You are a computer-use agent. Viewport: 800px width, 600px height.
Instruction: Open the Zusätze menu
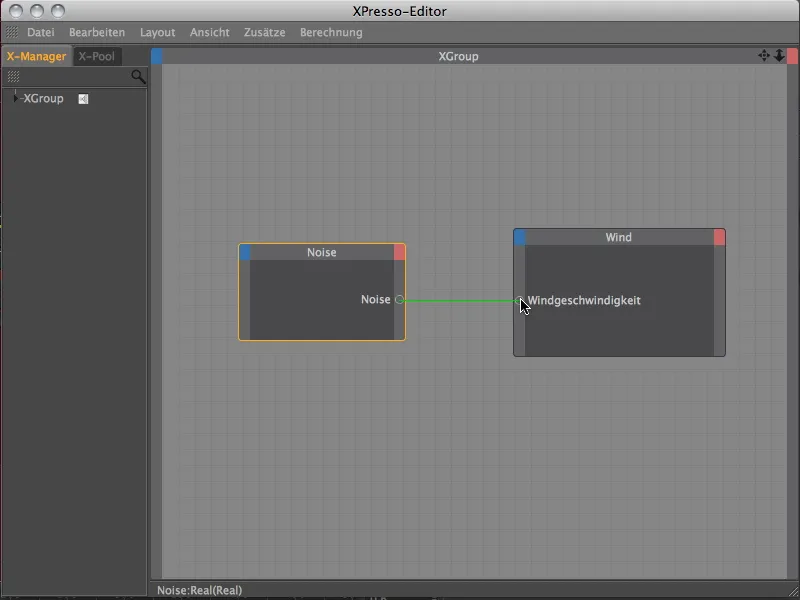pyautogui.click(x=264, y=32)
